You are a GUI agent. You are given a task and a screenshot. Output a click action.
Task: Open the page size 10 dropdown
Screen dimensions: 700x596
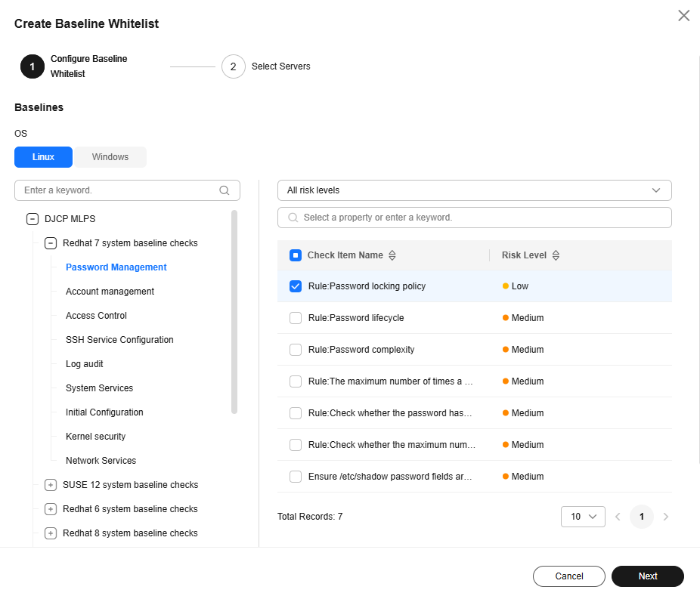(583, 517)
